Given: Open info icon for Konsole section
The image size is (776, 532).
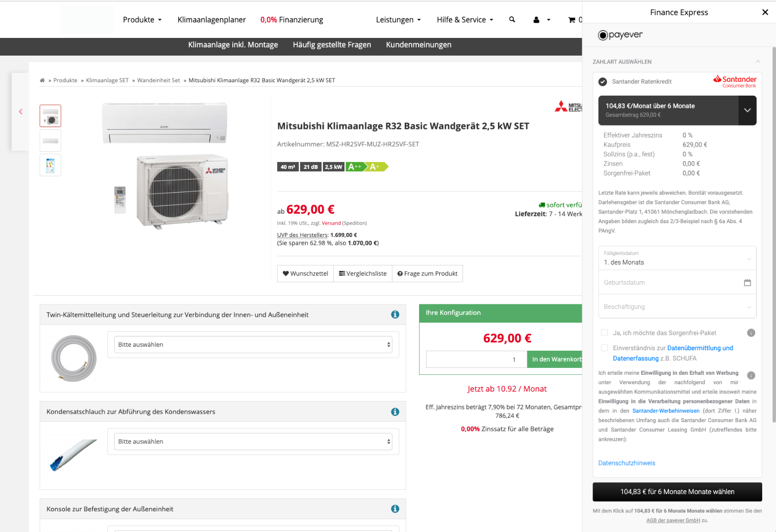Looking at the screenshot, I should (x=395, y=509).
